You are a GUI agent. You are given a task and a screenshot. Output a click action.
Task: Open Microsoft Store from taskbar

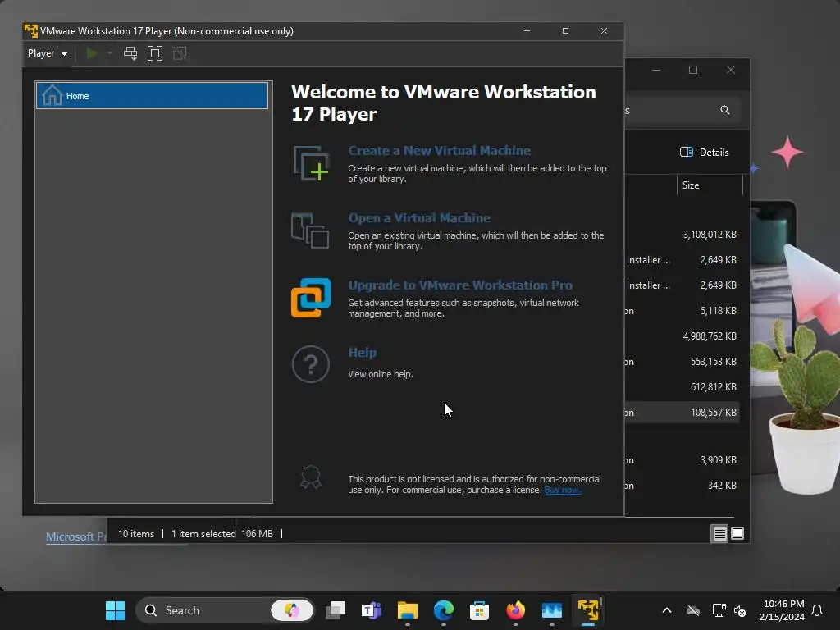pos(479,610)
